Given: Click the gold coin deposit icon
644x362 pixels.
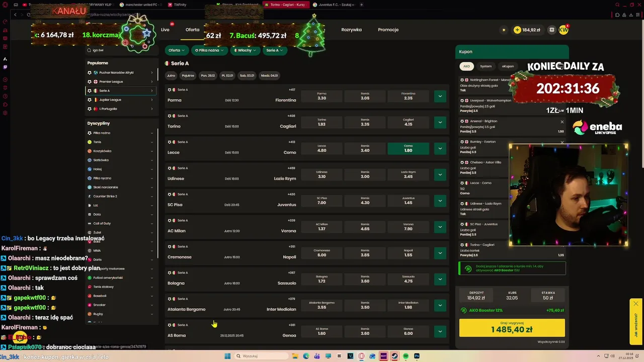Looking at the screenshot, I should pyautogui.click(x=517, y=30).
